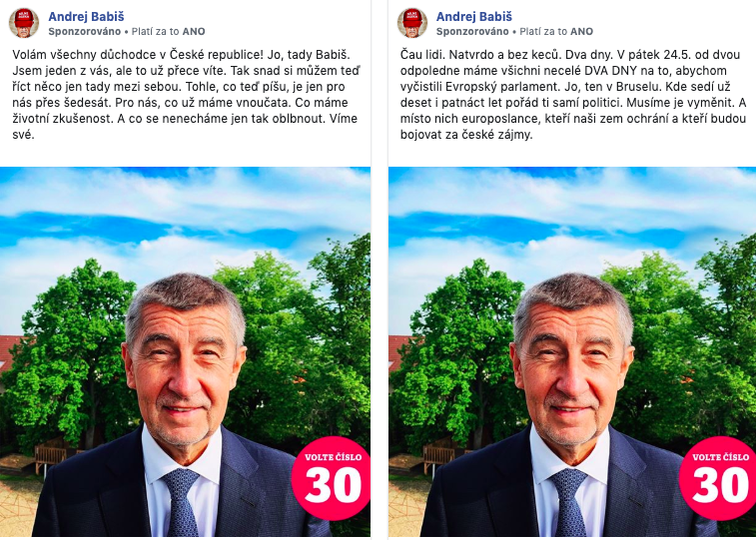The image size is (756, 540).
Task: Click the right post's profile avatar
Action: coord(412,23)
